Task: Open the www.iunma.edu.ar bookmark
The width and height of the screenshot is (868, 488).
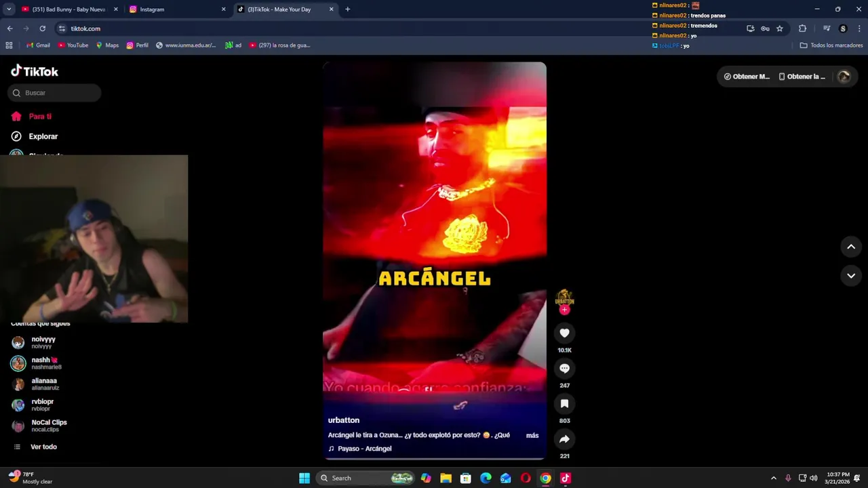Action: click(186, 45)
